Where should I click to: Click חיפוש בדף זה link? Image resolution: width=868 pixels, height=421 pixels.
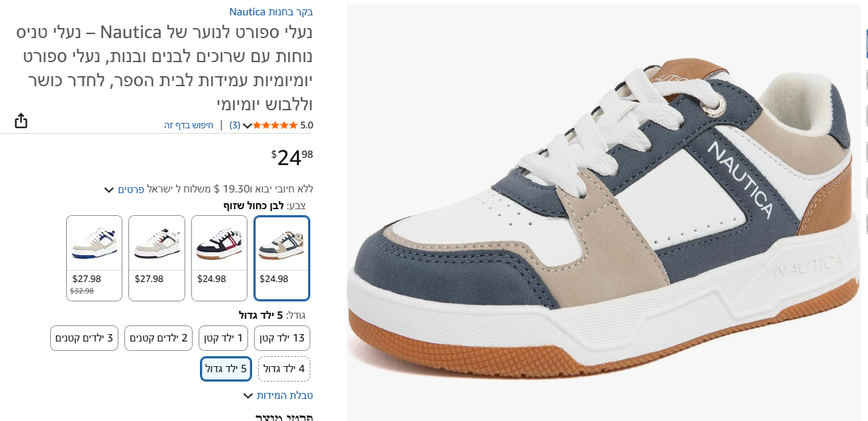[x=189, y=125]
